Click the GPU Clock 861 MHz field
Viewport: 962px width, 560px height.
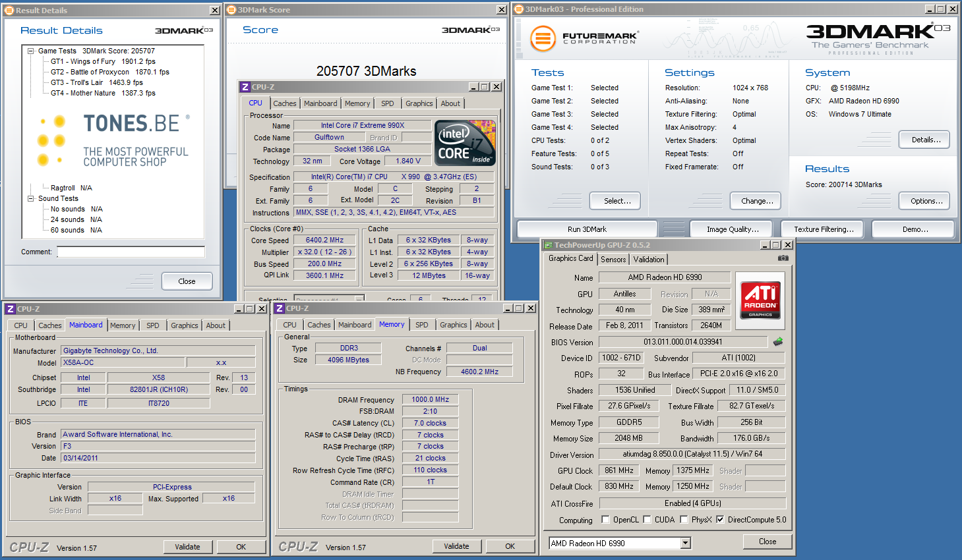point(619,470)
